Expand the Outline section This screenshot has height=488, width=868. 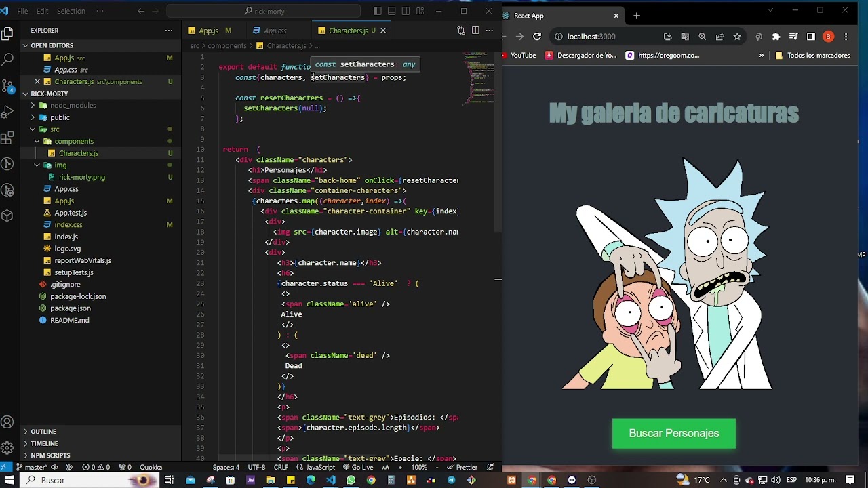(43, 431)
